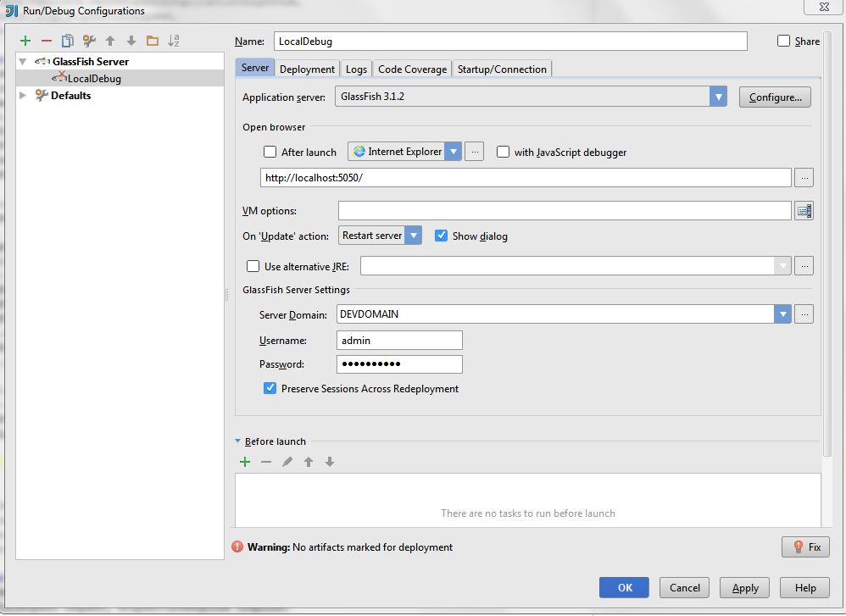
Task: Click the wrench Edit Defaults icon
Action: pyautogui.click(x=89, y=41)
